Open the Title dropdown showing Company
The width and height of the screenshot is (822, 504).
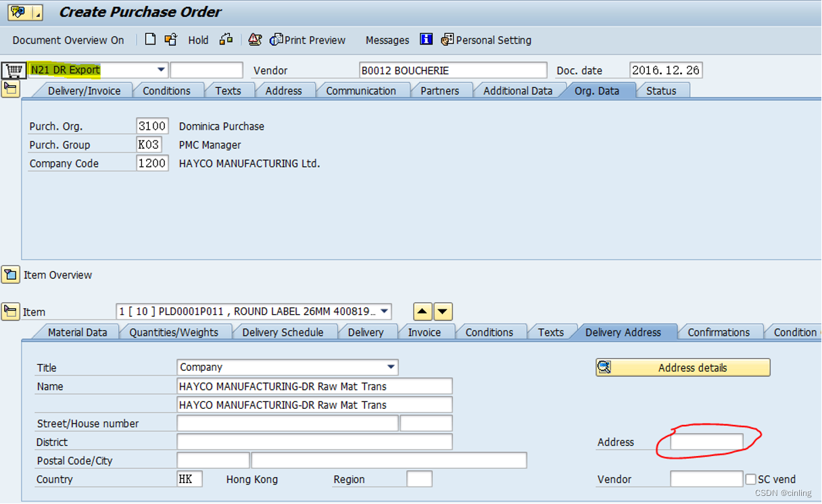(x=391, y=367)
